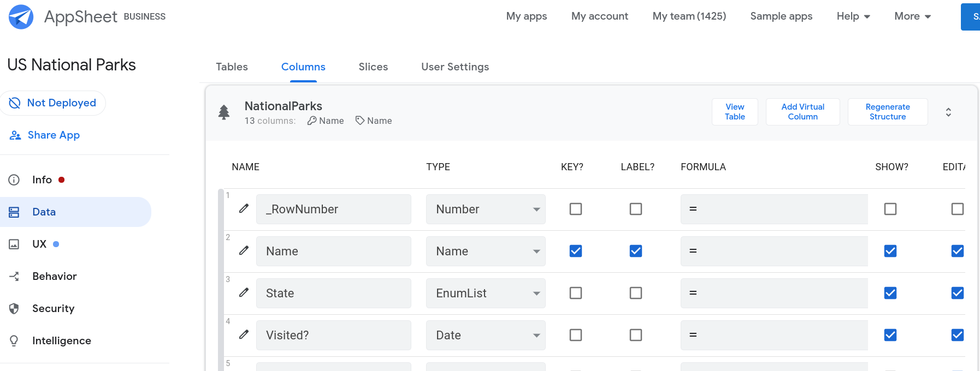Screen dimensions: 980x371
Task: Toggle EDITABLE checkbox for _RowNumber row
Action: tap(958, 209)
